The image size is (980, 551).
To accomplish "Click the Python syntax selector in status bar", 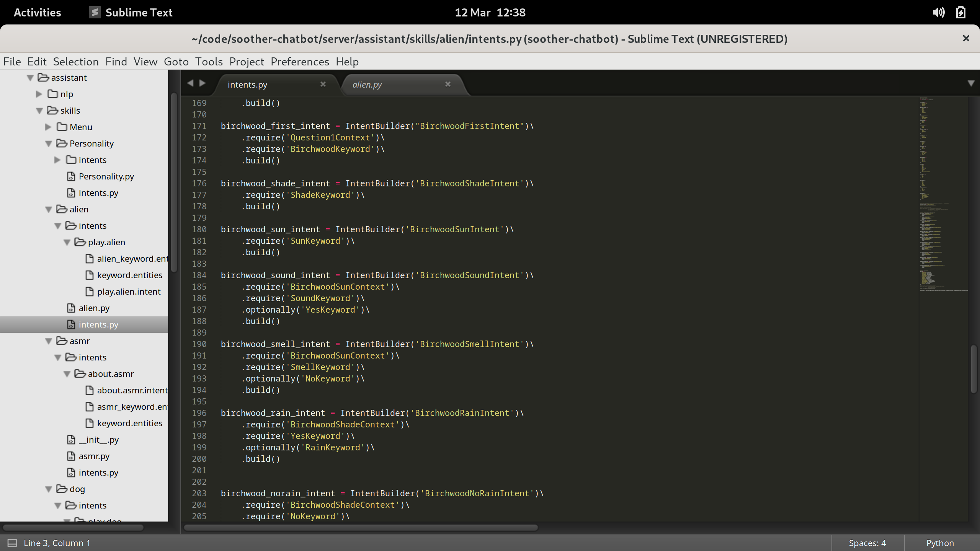I will (940, 543).
